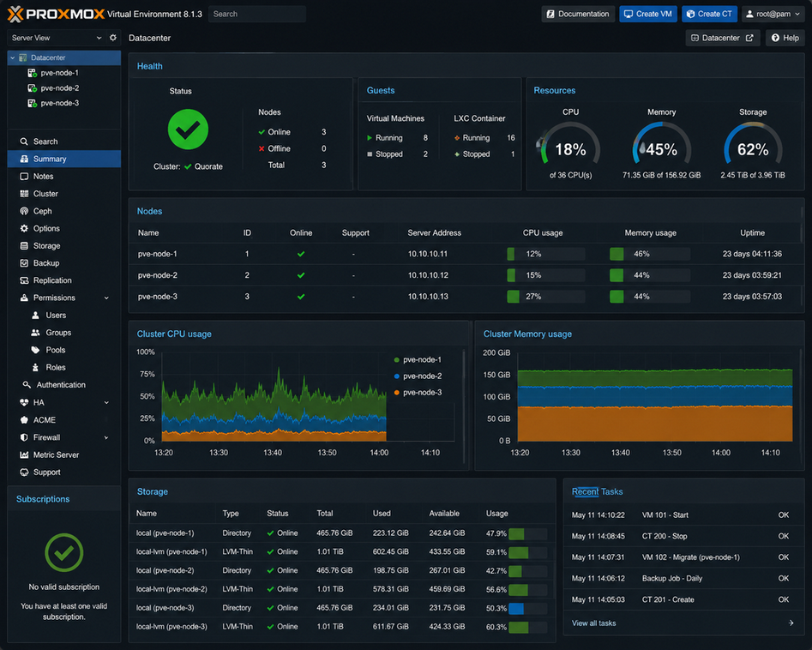Open the Metric Server menu item
The image size is (812, 650).
(64, 454)
